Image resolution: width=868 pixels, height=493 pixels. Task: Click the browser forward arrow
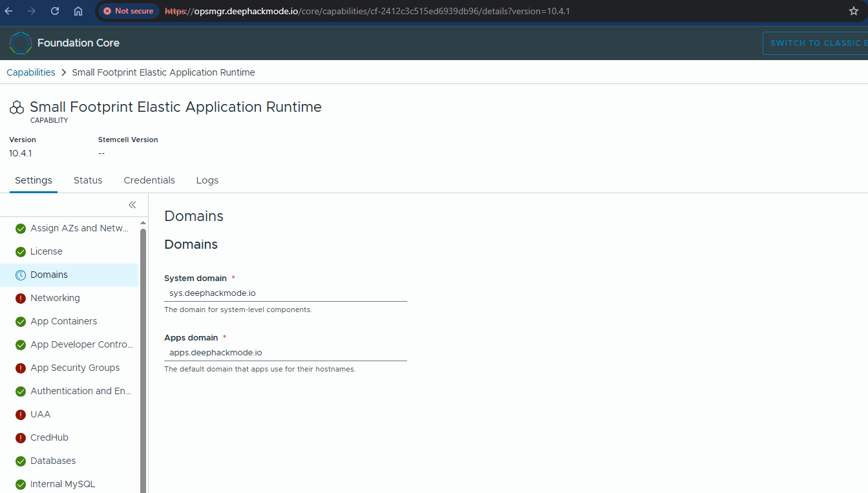click(32, 11)
